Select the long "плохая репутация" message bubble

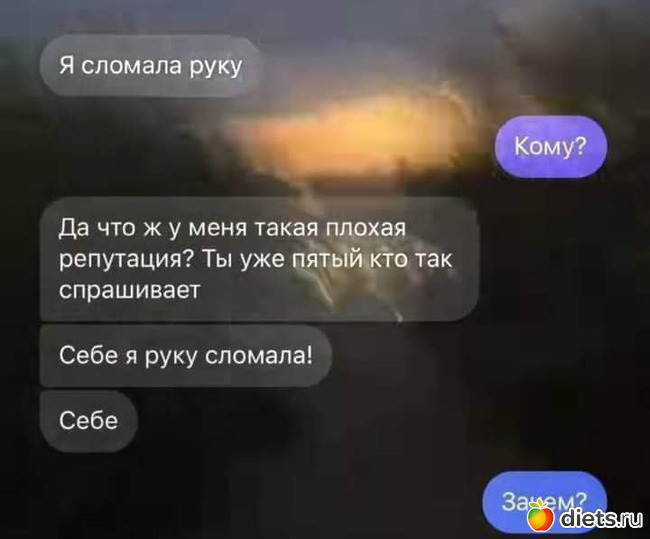(260, 259)
